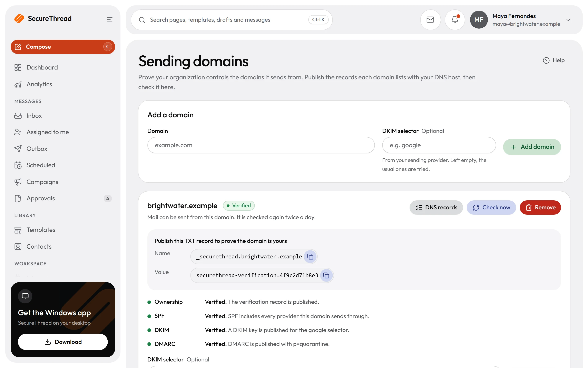The image size is (588, 368).
Task: Click the search pages and templates field
Action: coord(231,20)
